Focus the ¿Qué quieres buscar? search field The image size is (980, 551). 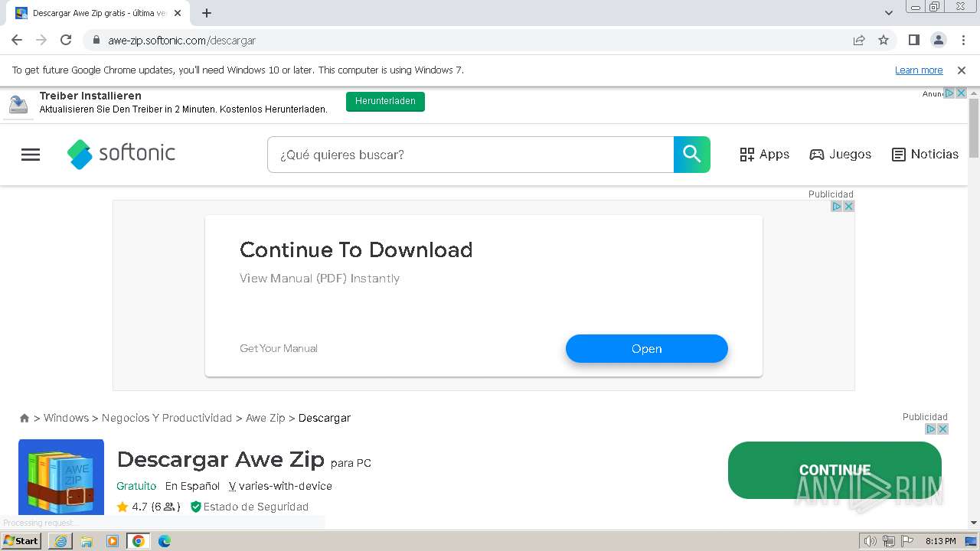pos(470,155)
